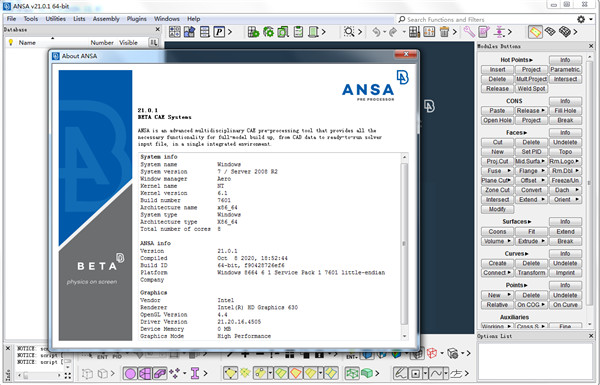Viewport: 600px width, 385px height.
Task: Click the magnifier zoom-to-selection icon
Action: click(x=349, y=32)
